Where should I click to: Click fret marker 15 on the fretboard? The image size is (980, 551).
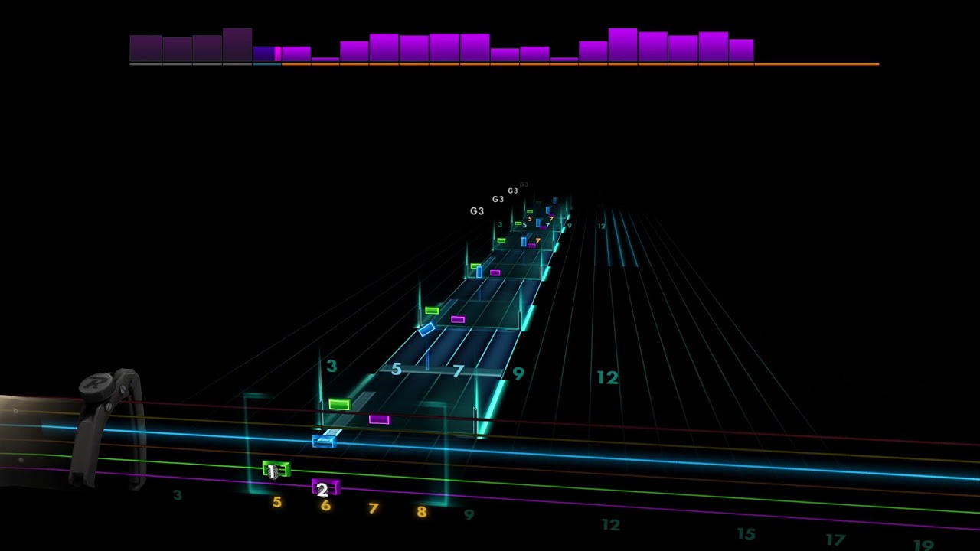746,533
